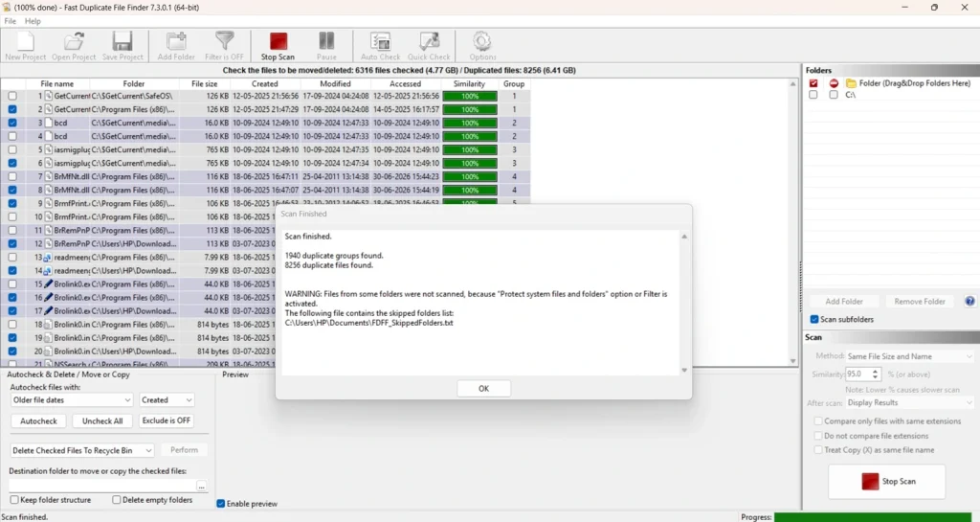Click the Add Folder button in Folders panel
This screenshot has width=980, height=522.
coord(844,302)
